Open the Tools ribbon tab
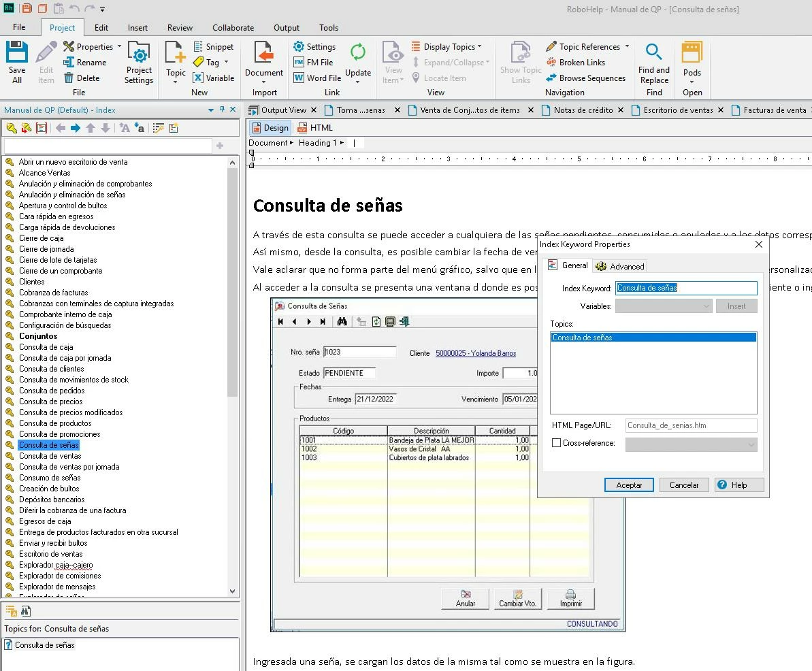This screenshot has width=812, height=671. [328, 27]
